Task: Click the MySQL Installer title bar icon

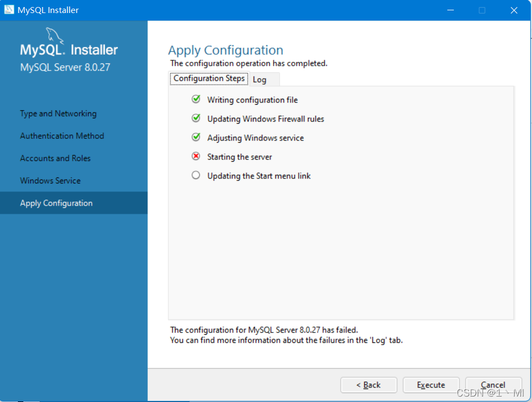Action: [9, 9]
